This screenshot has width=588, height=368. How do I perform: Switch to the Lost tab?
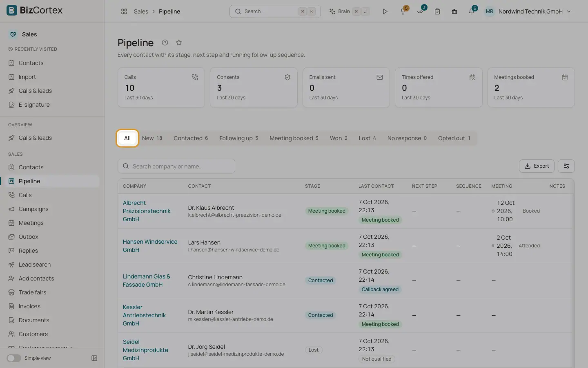coord(367,138)
